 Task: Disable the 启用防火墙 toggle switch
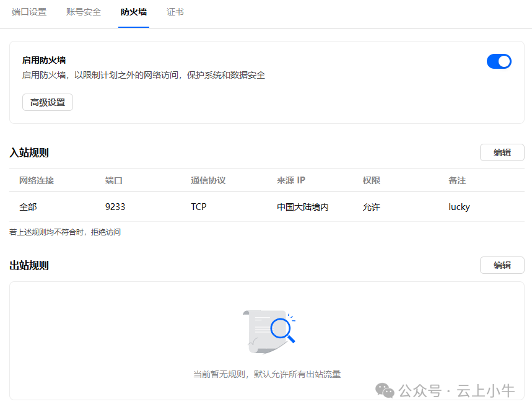(499, 61)
